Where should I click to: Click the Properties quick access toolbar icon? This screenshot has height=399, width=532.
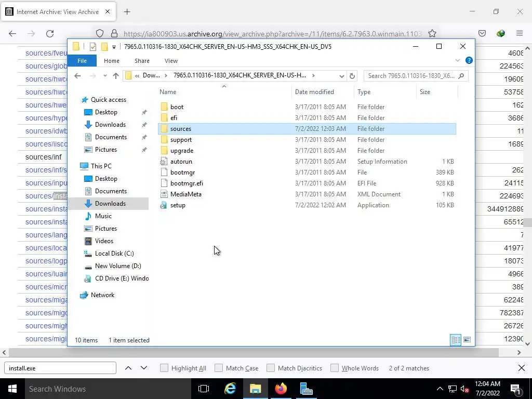[92, 47]
